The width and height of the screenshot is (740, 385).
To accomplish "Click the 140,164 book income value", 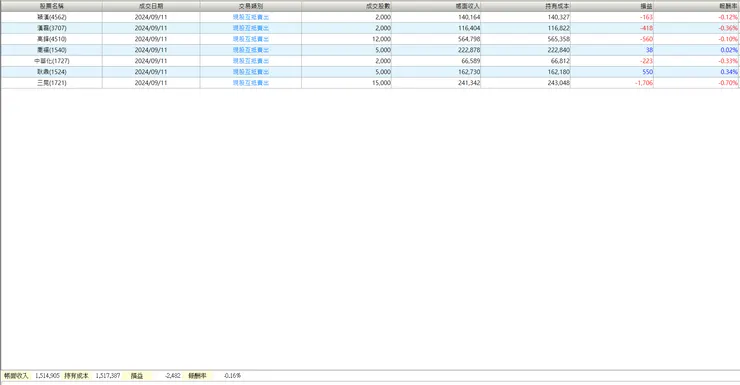I will 469,17.
